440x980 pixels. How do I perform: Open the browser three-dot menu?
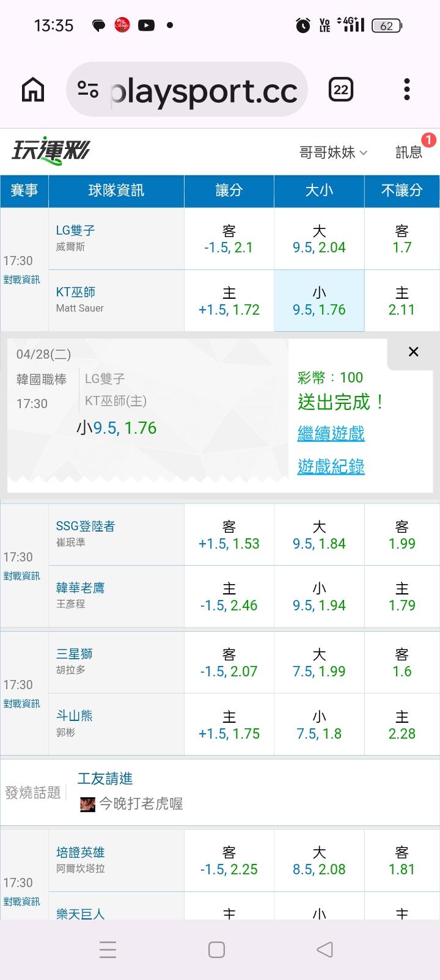click(406, 90)
